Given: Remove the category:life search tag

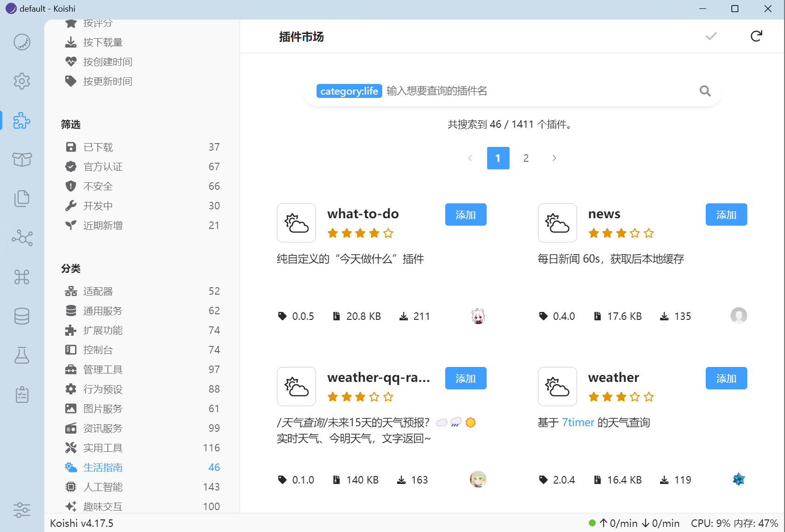Looking at the screenshot, I should pyautogui.click(x=349, y=91).
